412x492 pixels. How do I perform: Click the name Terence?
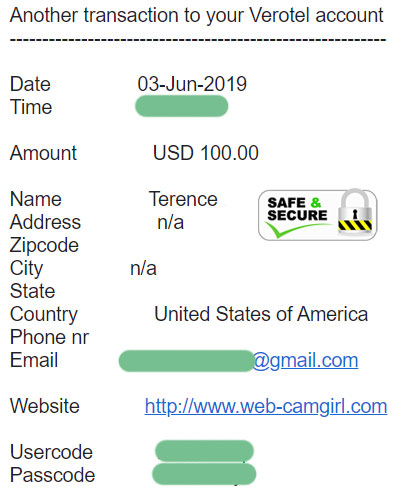pos(183,199)
